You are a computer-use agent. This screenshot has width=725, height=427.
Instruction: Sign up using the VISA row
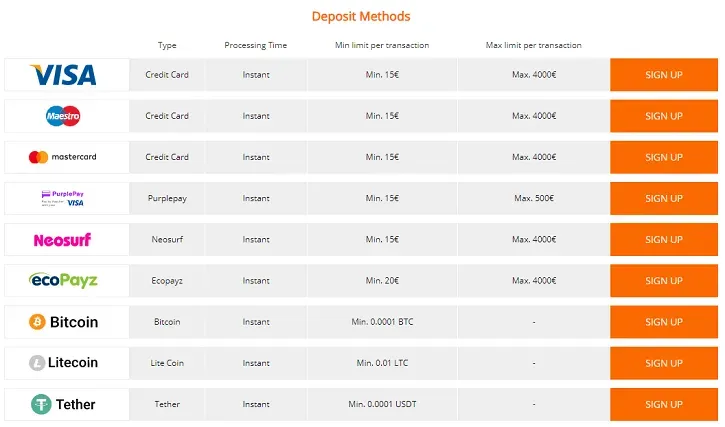coord(664,75)
